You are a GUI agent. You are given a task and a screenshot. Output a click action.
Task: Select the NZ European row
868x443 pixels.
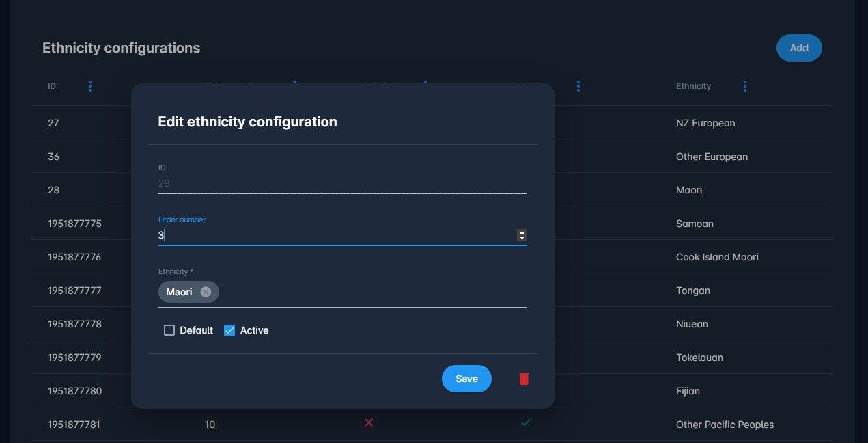[705, 123]
